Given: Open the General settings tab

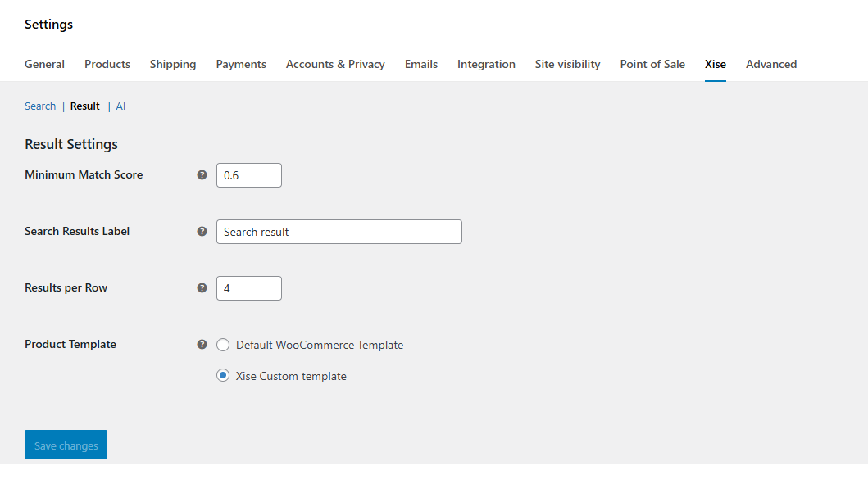Looking at the screenshot, I should (44, 64).
